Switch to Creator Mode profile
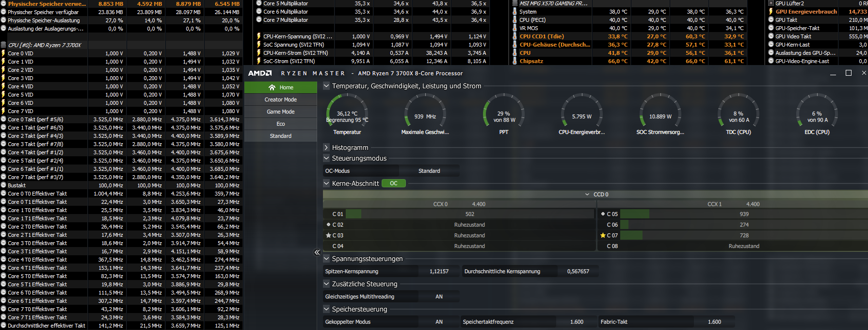868x330 pixels. click(281, 99)
